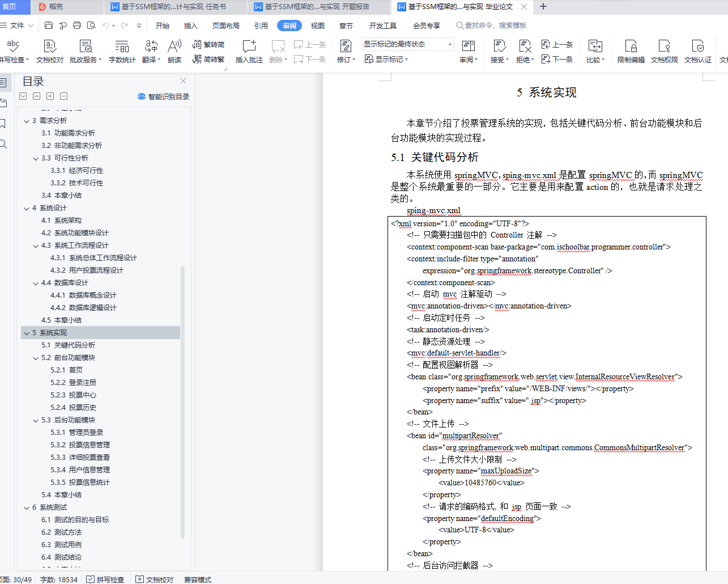Viewport: 728px width, 584px height.
Task: Click the down-arrow box icon in 目录 panel
Action: point(23,96)
